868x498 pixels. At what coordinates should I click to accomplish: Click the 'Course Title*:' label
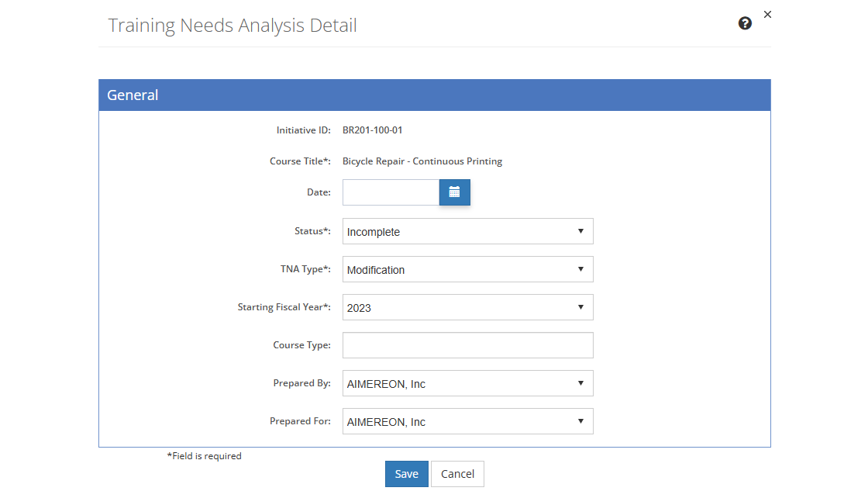300,161
